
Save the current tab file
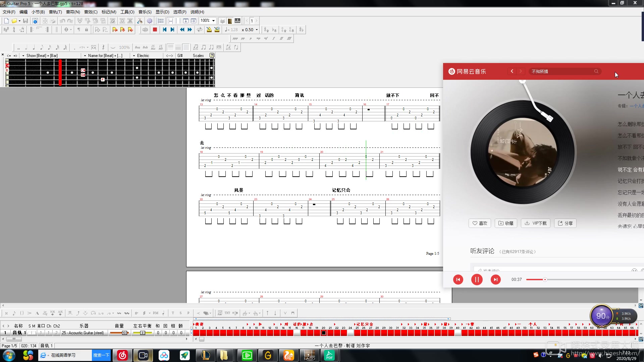click(x=25, y=21)
